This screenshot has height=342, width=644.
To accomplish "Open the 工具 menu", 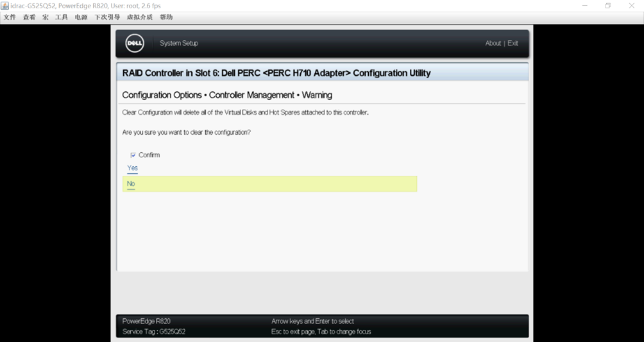I will [x=62, y=17].
